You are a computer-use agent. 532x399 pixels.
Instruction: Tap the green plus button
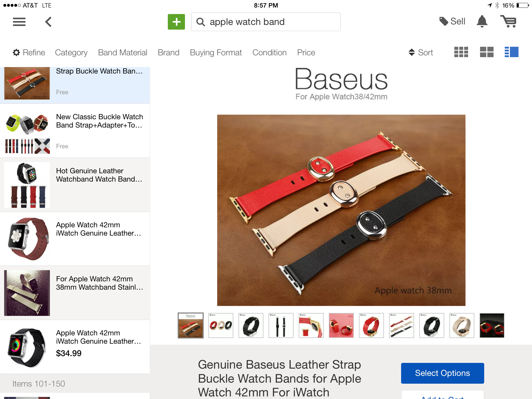(176, 22)
